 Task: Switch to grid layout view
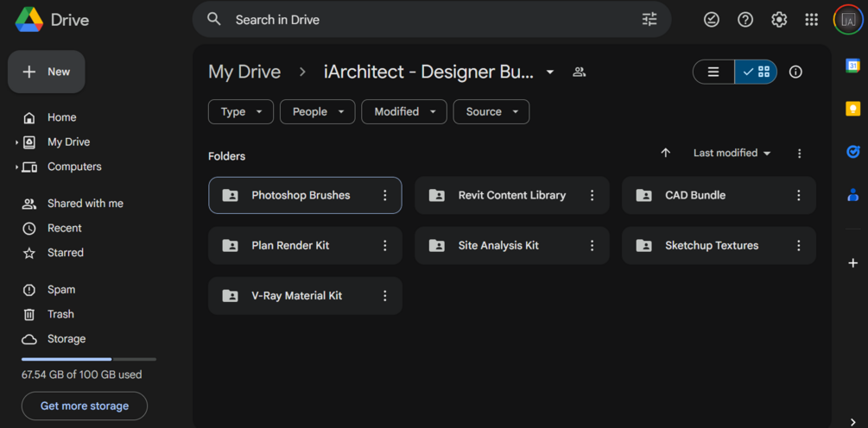point(757,72)
